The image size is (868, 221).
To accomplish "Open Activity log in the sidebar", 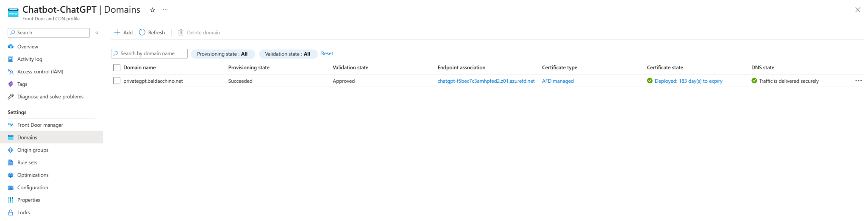I will pyautogui.click(x=51, y=59).
